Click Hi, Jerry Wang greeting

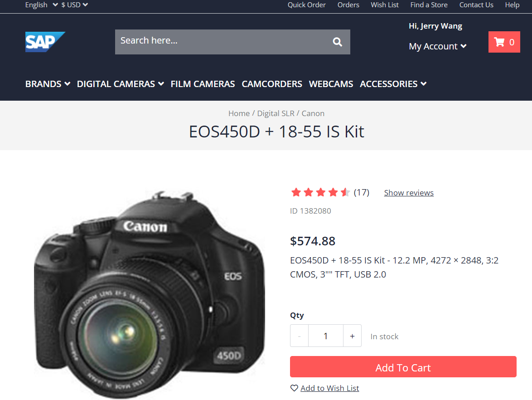pyautogui.click(x=435, y=26)
